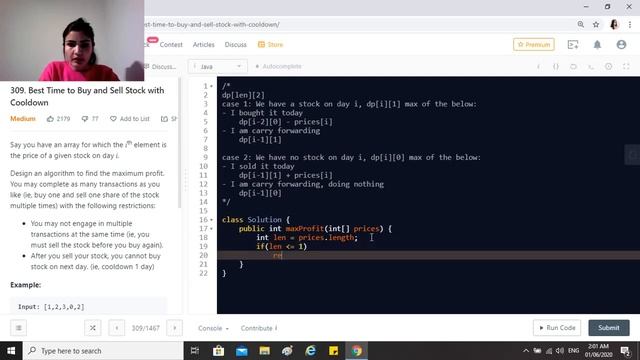
Task: Open the Contribute link
Action: pyautogui.click(x=259, y=328)
